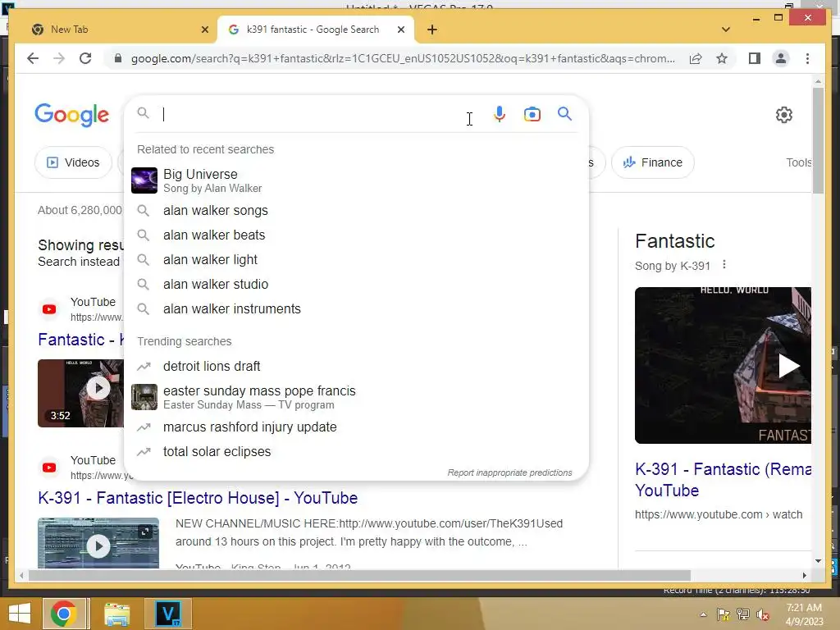The height and width of the screenshot is (630, 840).
Task: Open the taskbar clock and date
Action: coord(804,614)
